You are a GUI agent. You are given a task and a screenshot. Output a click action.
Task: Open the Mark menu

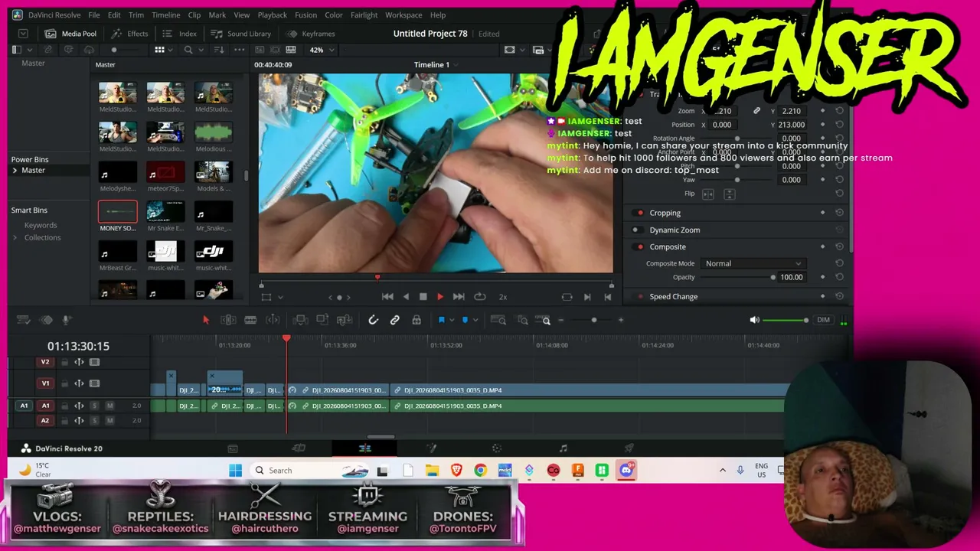click(x=217, y=15)
